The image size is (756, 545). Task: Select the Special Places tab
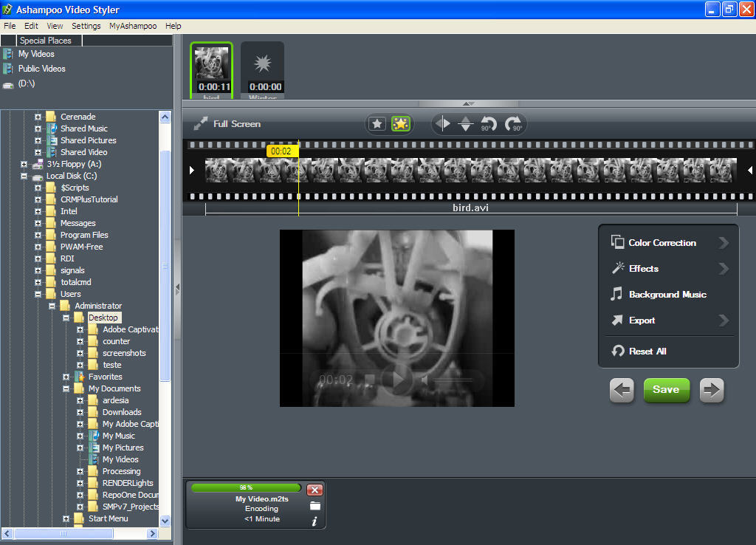(x=49, y=41)
